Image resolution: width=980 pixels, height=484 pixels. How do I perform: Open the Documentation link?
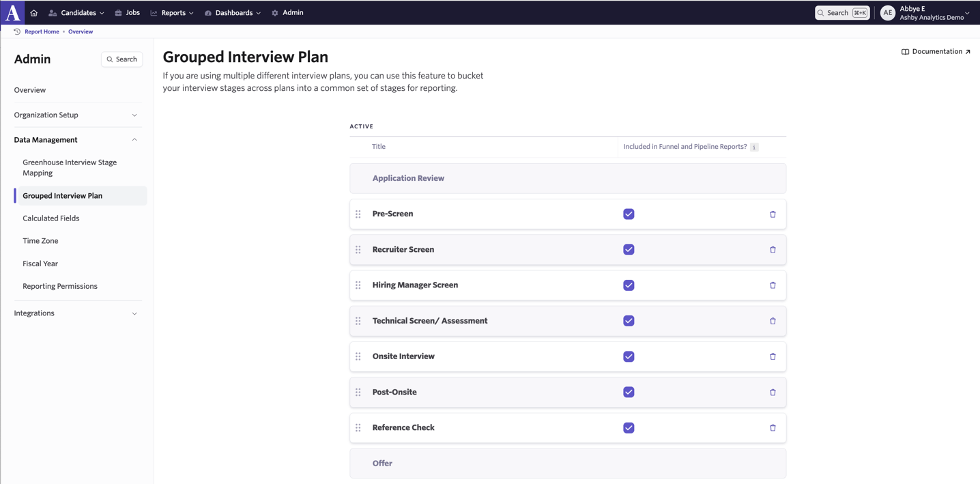(x=936, y=52)
